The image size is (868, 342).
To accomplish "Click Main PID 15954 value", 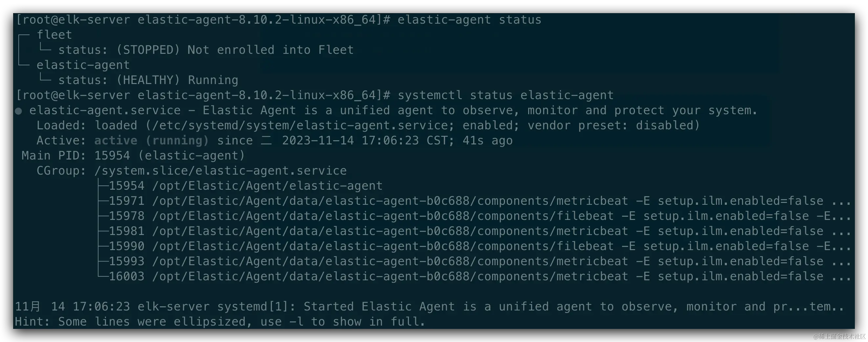I will (112, 155).
